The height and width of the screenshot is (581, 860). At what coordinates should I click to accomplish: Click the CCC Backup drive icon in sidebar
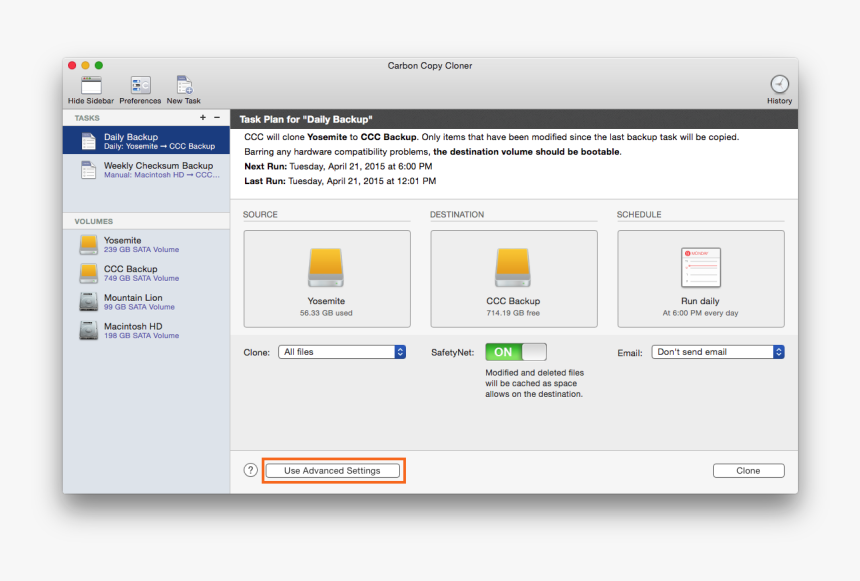(89, 273)
